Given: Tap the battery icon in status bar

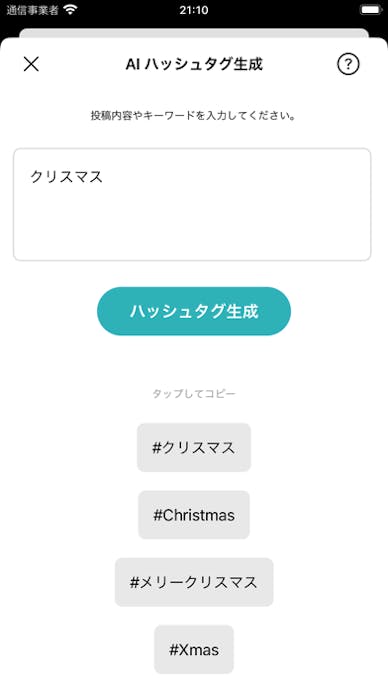Looking at the screenshot, I should coord(371,10).
